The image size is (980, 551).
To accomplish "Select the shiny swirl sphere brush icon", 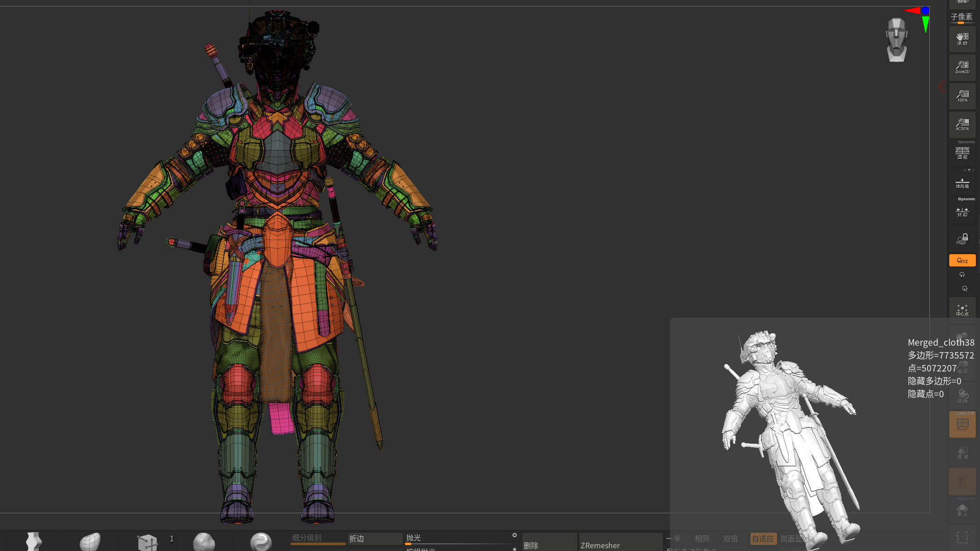I will pos(261,541).
